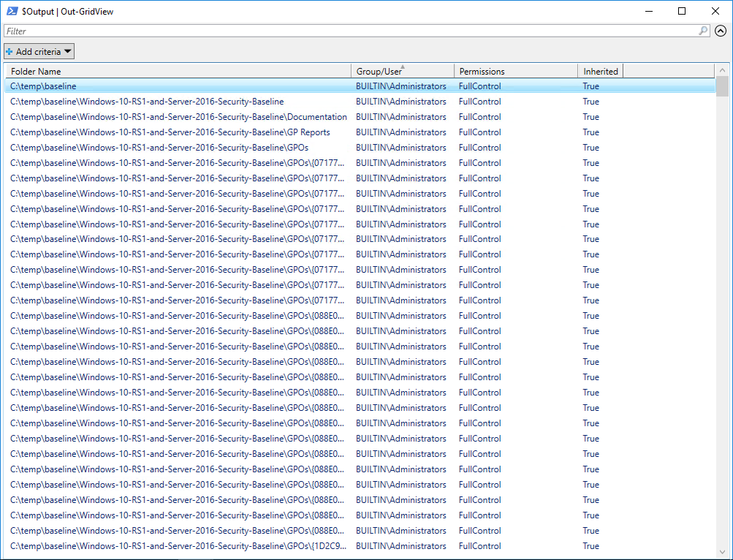The height and width of the screenshot is (560, 733).
Task: Click FullControl in the Documentation row
Action: coord(479,117)
